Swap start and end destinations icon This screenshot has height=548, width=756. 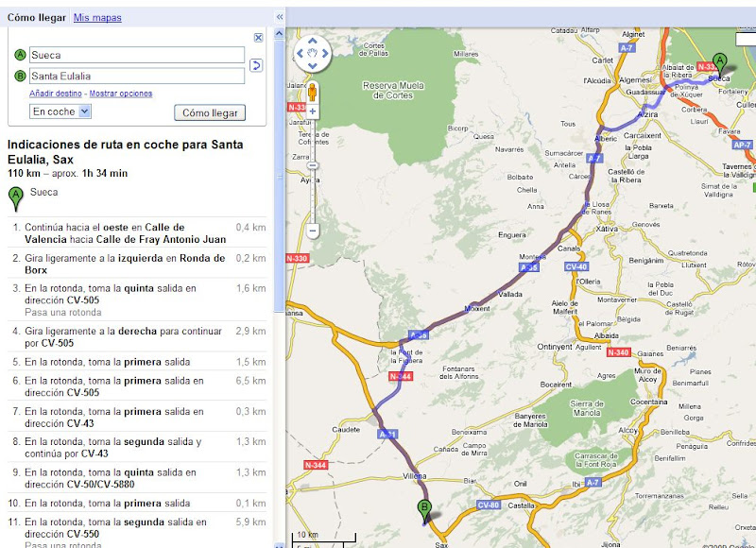tap(256, 65)
